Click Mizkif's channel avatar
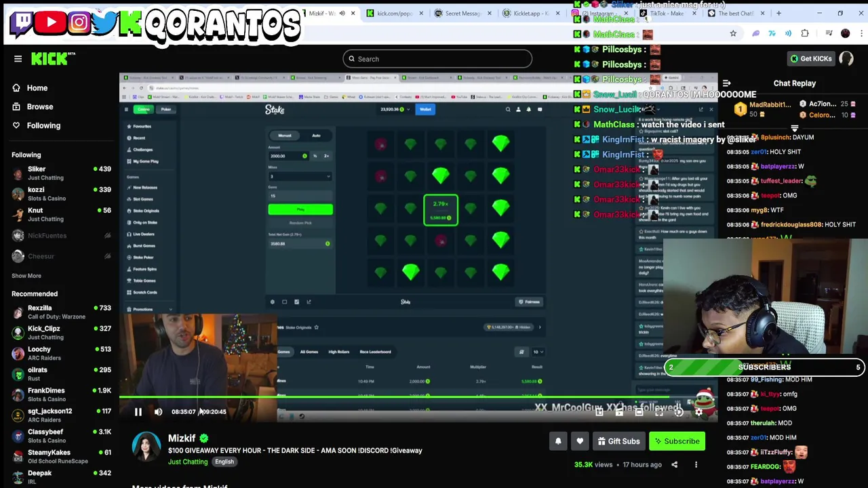Screen dimensions: 868x488 coord(146,447)
